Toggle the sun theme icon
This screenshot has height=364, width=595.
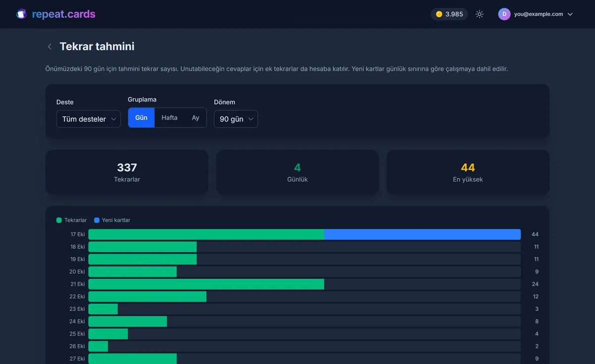coord(479,14)
